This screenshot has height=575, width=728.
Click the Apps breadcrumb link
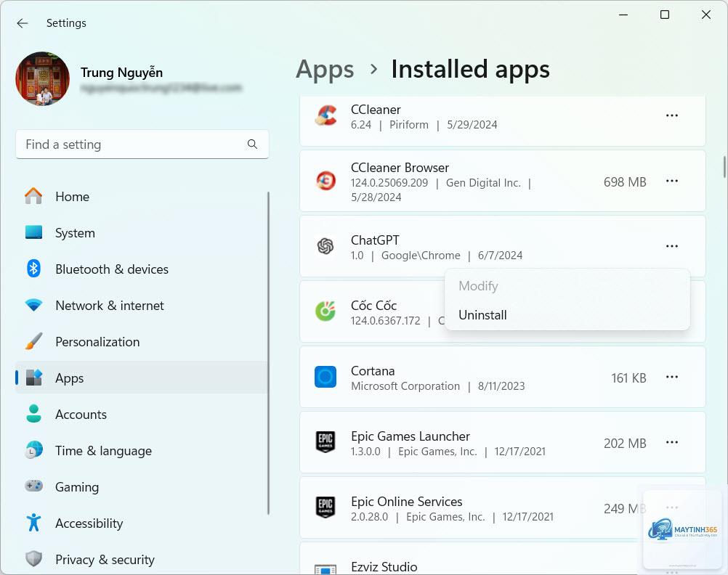point(325,70)
